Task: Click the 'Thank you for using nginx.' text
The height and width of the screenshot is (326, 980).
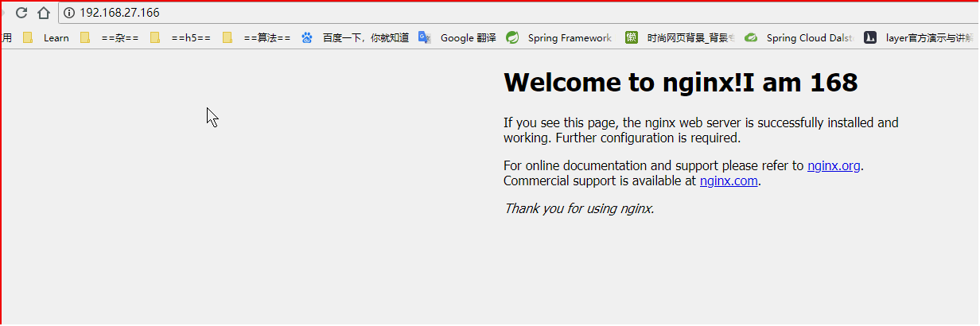Action: click(x=579, y=209)
